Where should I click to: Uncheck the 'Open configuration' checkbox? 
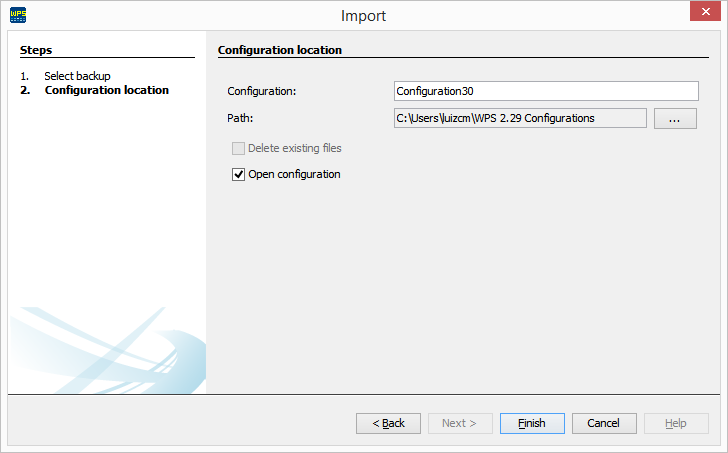(238, 174)
